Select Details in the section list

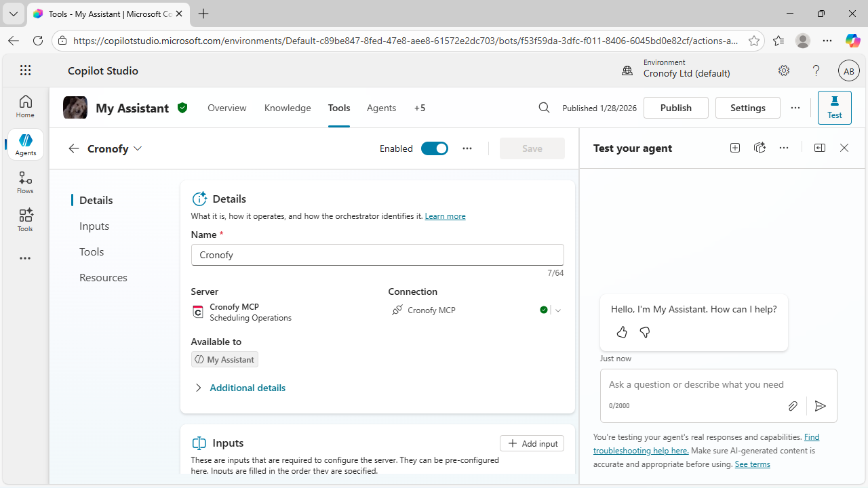click(96, 200)
